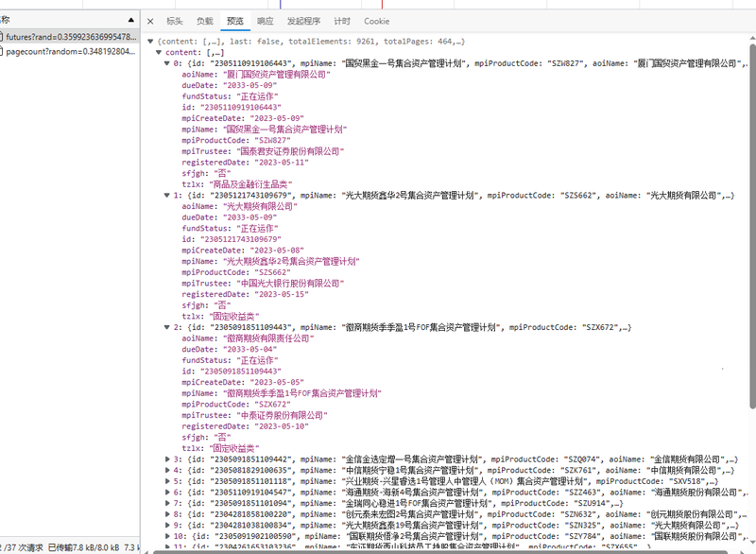Collapse the content array node
The height and width of the screenshot is (554, 756).
pos(159,53)
